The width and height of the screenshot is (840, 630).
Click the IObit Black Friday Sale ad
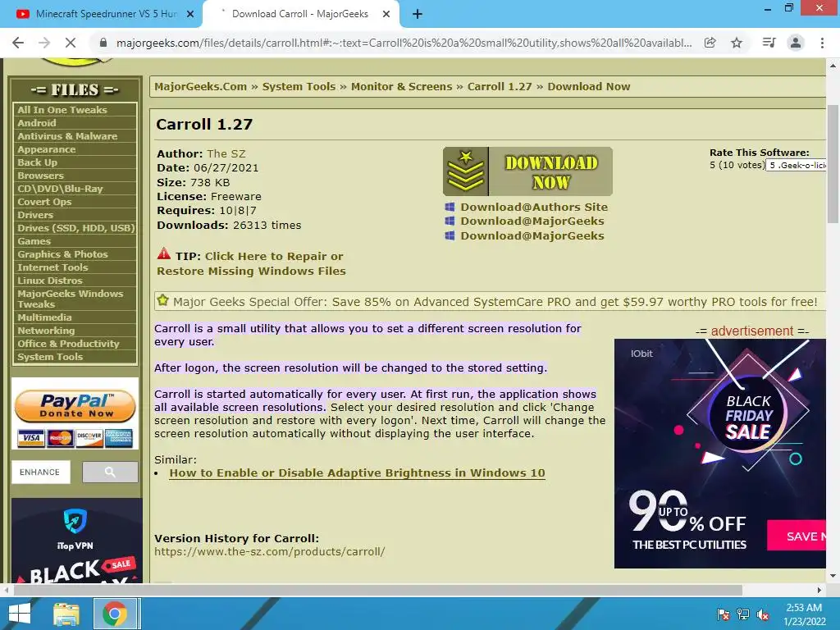click(x=719, y=453)
